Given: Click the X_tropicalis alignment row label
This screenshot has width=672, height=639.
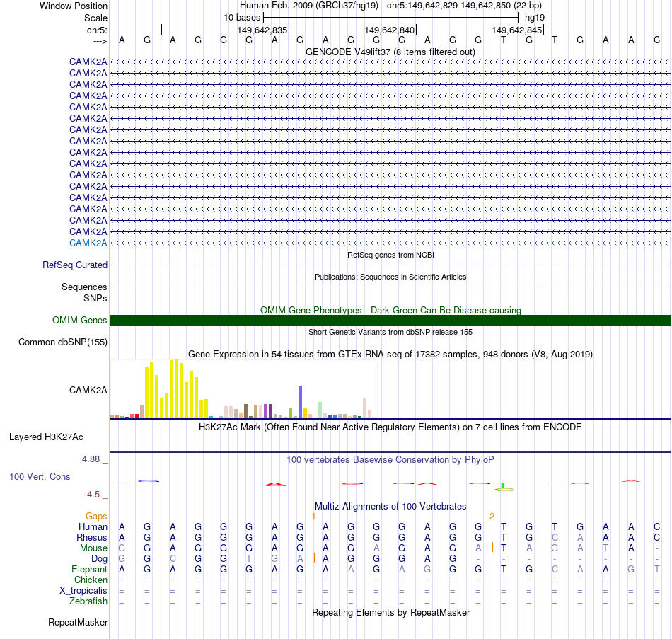Looking at the screenshot, I should (x=83, y=591).
